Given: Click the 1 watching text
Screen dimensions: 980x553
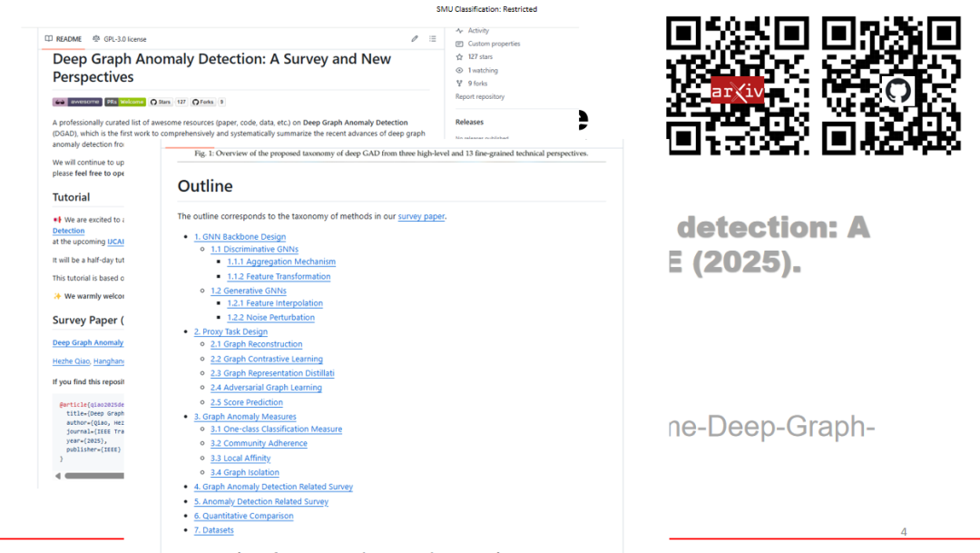Looking at the screenshot, I should pyautogui.click(x=483, y=70).
